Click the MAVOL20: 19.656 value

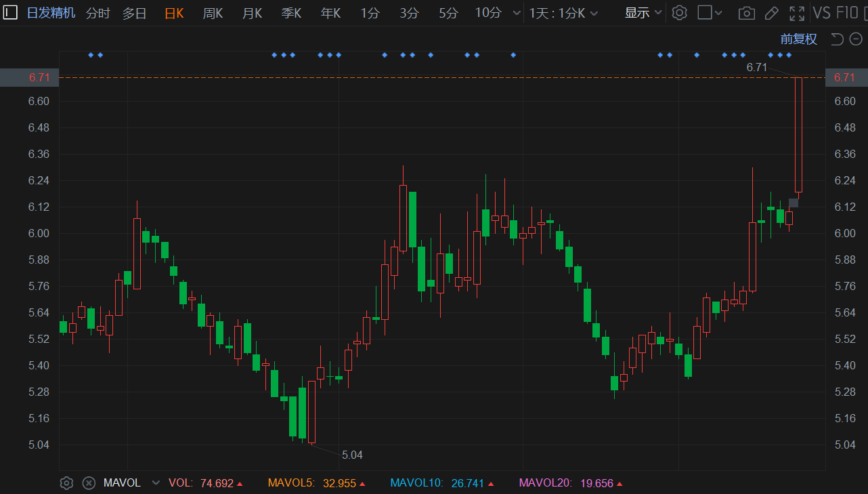[x=571, y=483]
